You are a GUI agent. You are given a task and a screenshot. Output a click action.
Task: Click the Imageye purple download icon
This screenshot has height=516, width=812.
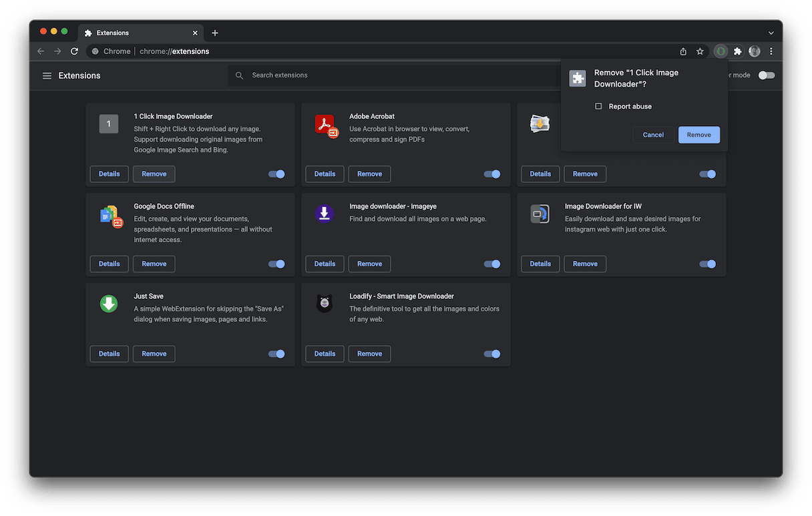[324, 213]
